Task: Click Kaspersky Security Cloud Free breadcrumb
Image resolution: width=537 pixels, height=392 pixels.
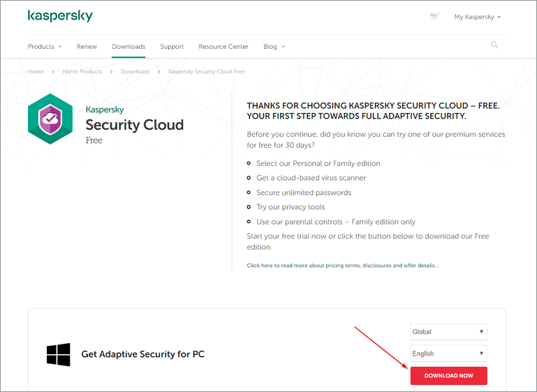Action: 206,72
